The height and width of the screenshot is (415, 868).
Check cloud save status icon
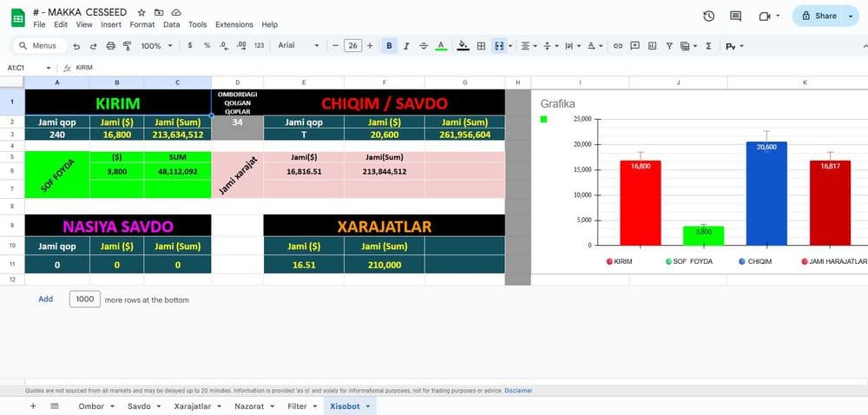(176, 12)
